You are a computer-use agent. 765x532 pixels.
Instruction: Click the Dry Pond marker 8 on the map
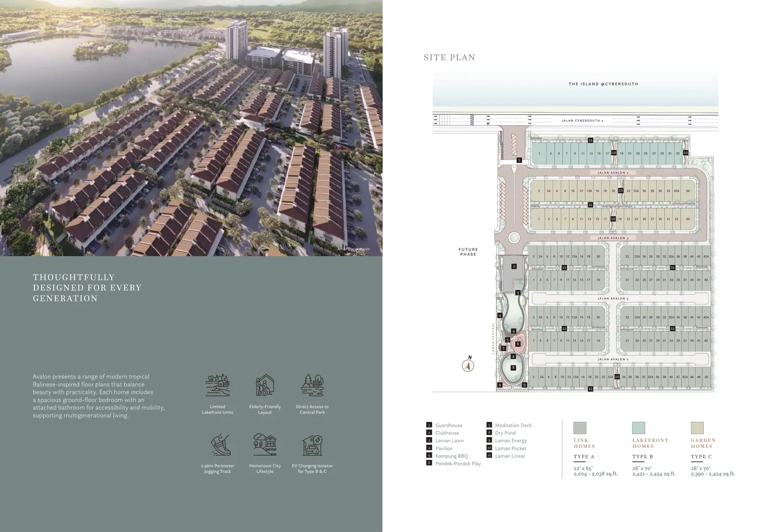coord(514,368)
